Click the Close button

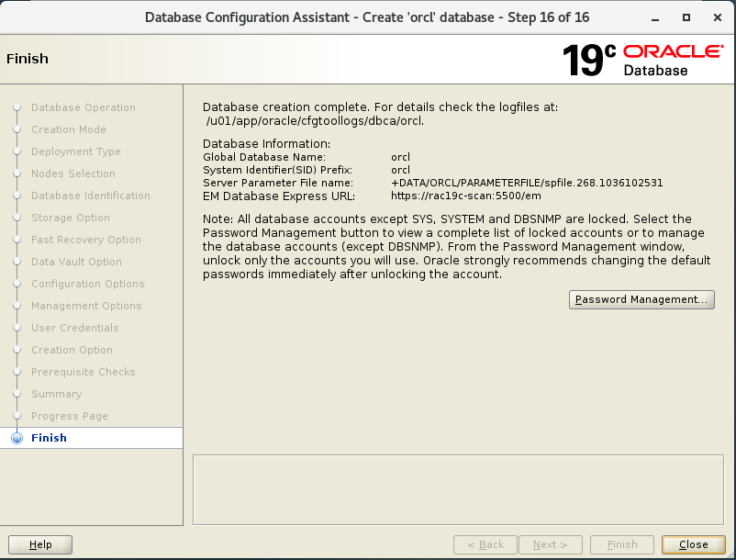coord(693,544)
